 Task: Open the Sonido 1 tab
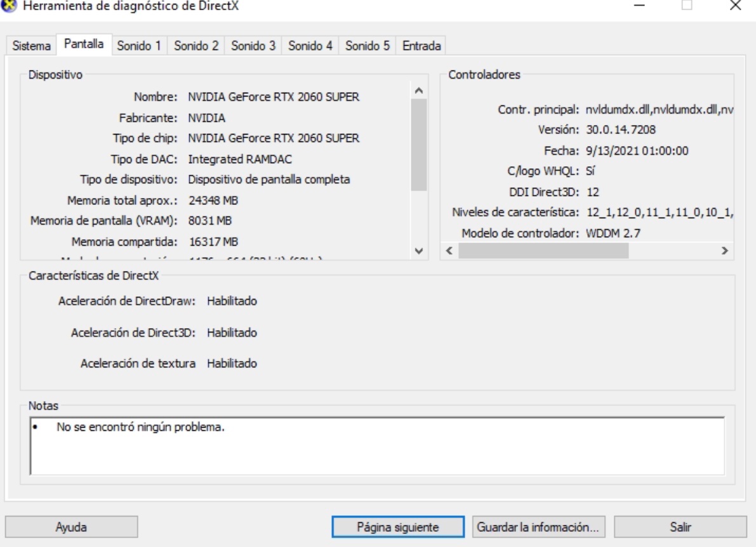point(139,46)
